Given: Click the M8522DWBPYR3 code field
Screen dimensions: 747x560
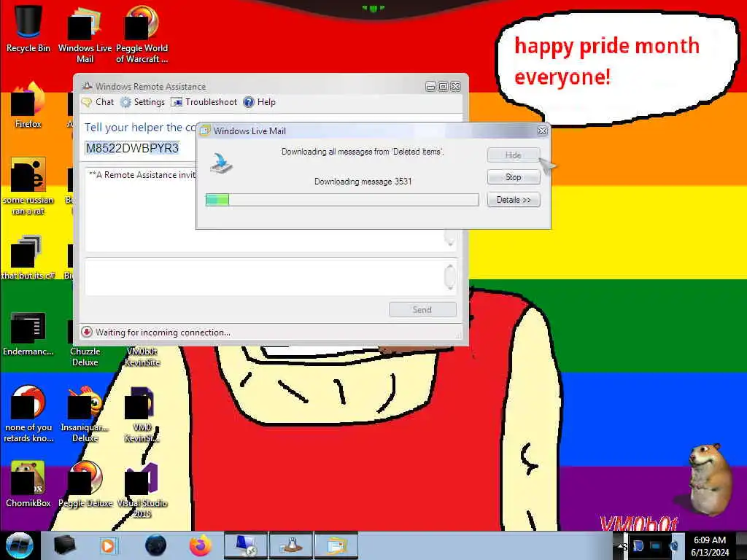Looking at the screenshot, I should coord(132,148).
